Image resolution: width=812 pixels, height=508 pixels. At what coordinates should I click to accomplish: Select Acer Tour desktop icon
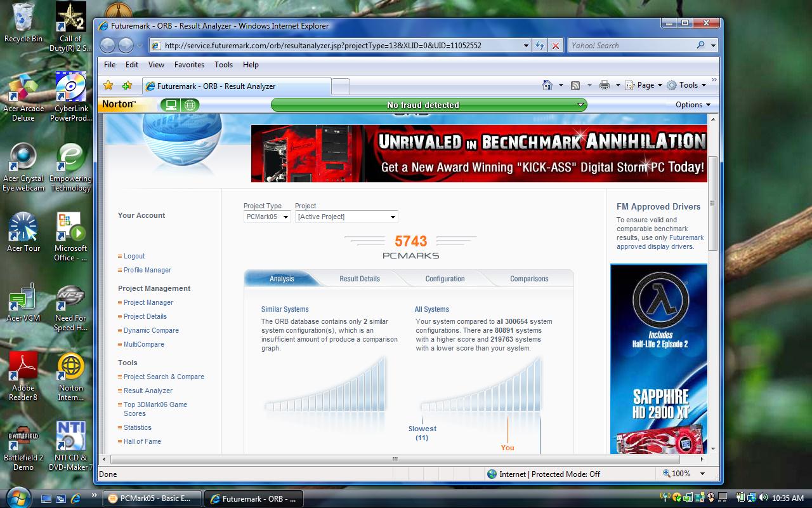pyautogui.click(x=23, y=232)
